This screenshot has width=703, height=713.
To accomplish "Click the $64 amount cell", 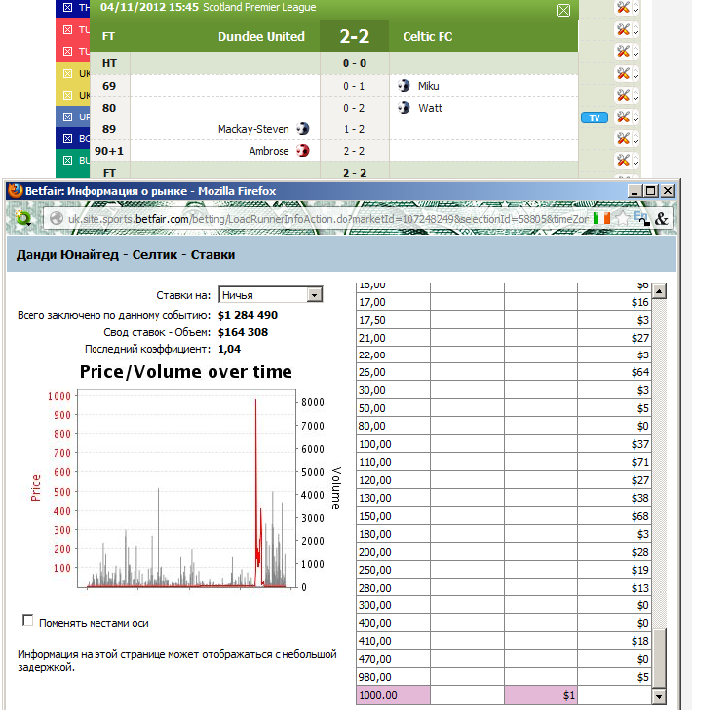I will click(x=614, y=372).
